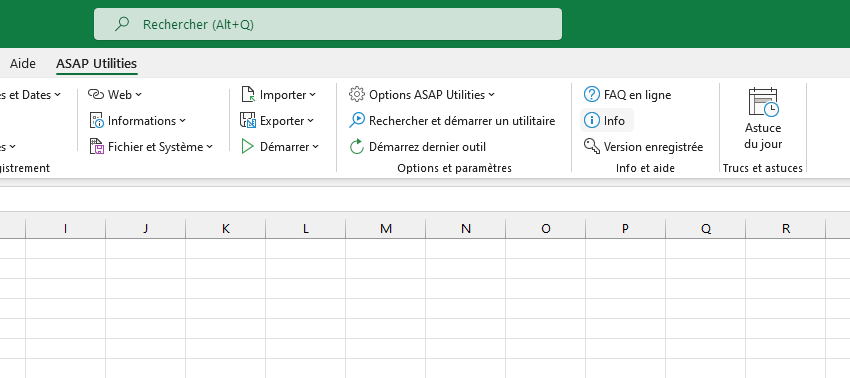The height and width of the screenshot is (378, 850).
Task: Open the Aide ribbon tab
Action: click(x=23, y=63)
